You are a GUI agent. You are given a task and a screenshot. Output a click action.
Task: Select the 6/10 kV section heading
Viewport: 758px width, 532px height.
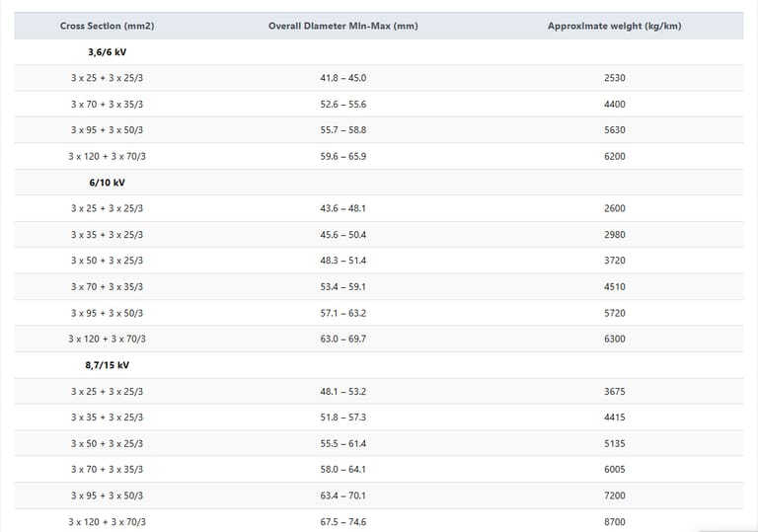pos(107,183)
